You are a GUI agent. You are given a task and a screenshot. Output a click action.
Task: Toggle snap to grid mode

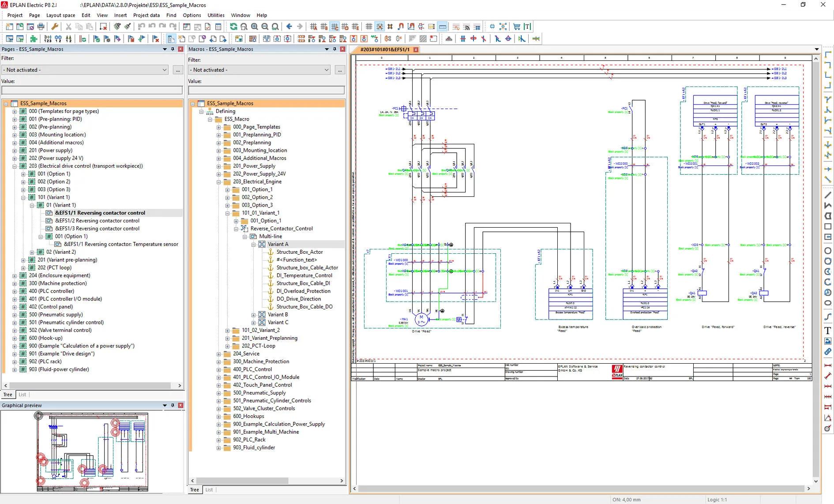[379, 26]
